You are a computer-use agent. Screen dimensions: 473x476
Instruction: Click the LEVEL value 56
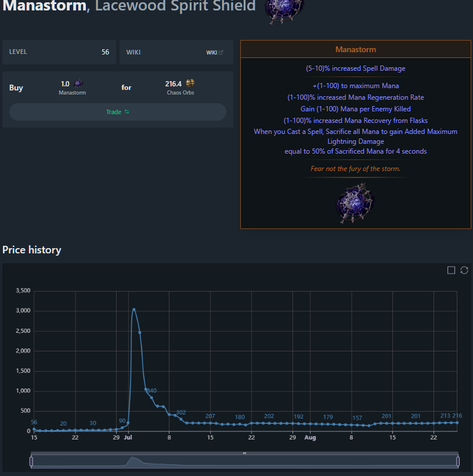105,52
